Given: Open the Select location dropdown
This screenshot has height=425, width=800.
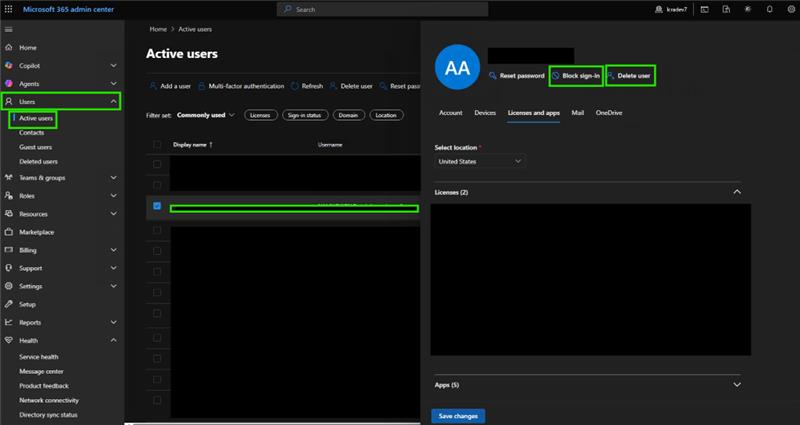Looking at the screenshot, I should pos(480,161).
